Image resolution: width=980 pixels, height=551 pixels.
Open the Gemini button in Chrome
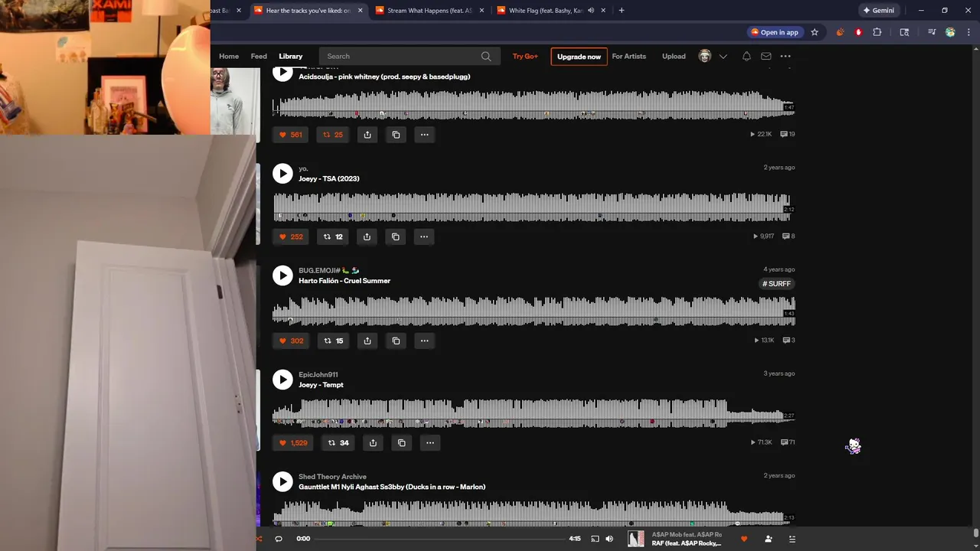point(879,11)
